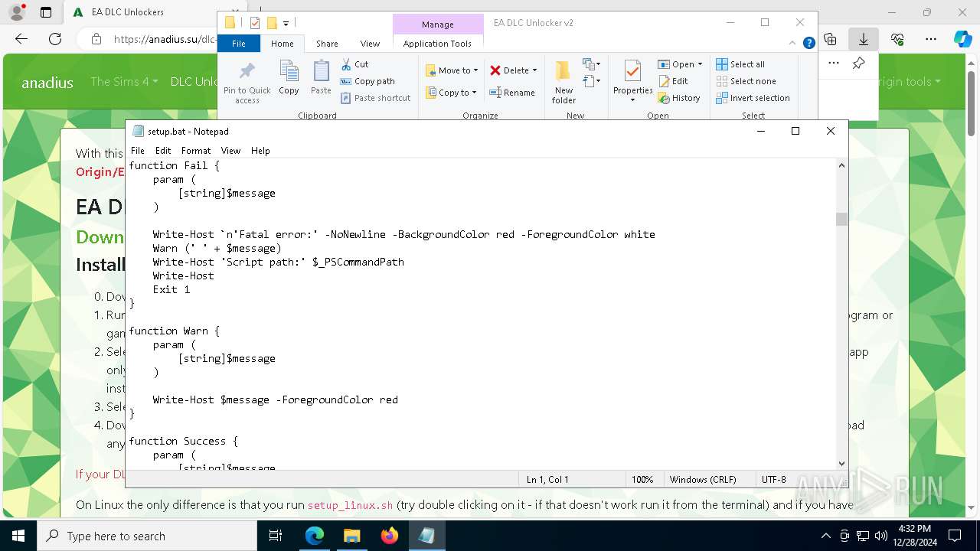Screen dimensions: 980x551
Task: Open Edge Downloads arrow icon
Action: 864,39
